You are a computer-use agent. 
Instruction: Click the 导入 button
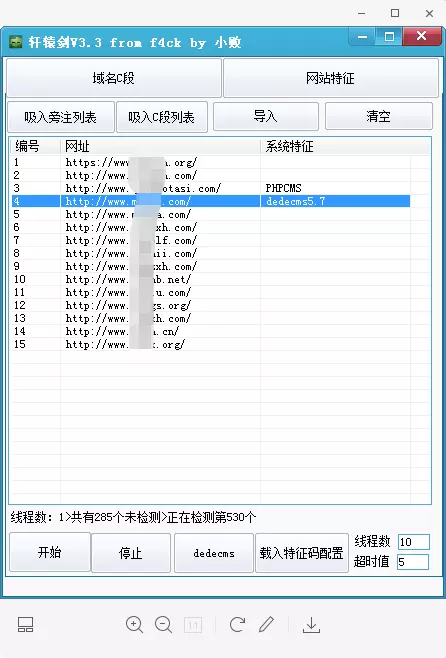(266, 116)
